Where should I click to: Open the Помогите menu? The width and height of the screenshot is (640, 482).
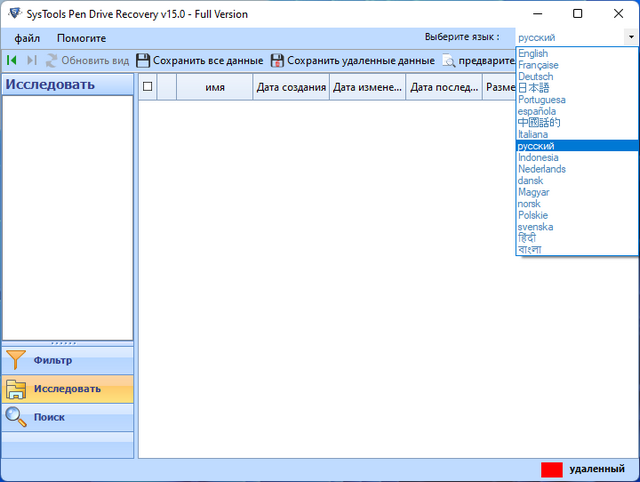[81, 38]
